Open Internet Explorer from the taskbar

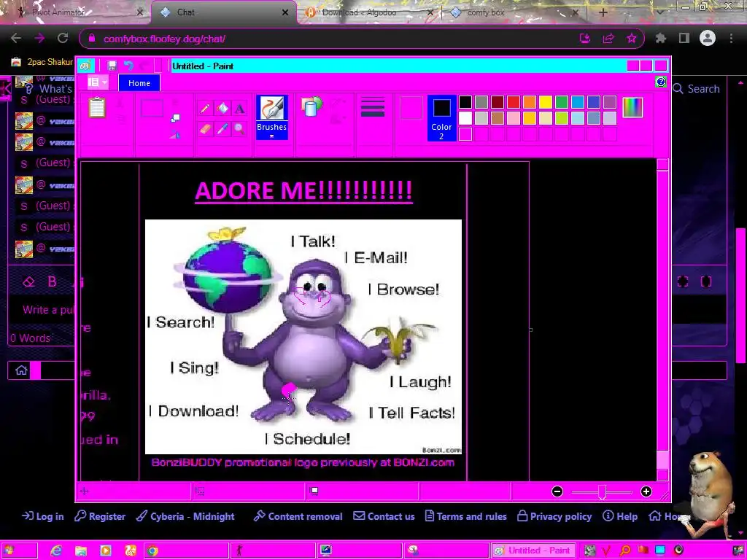click(x=56, y=551)
